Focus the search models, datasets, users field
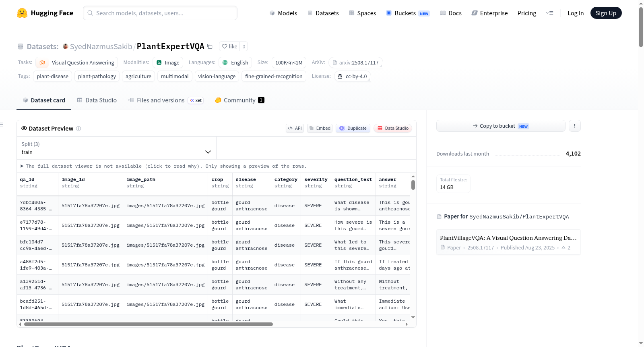The height and width of the screenshot is (347, 644). [160, 13]
